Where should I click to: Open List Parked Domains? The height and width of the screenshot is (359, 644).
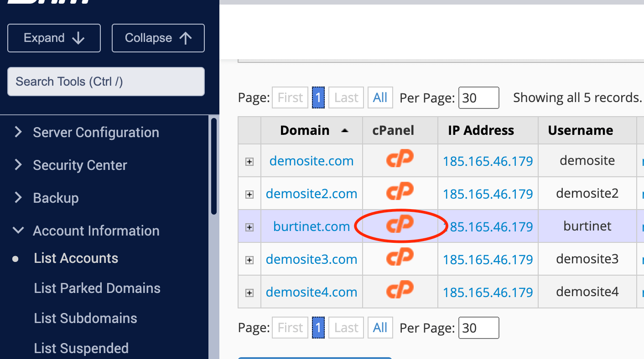[x=97, y=288]
